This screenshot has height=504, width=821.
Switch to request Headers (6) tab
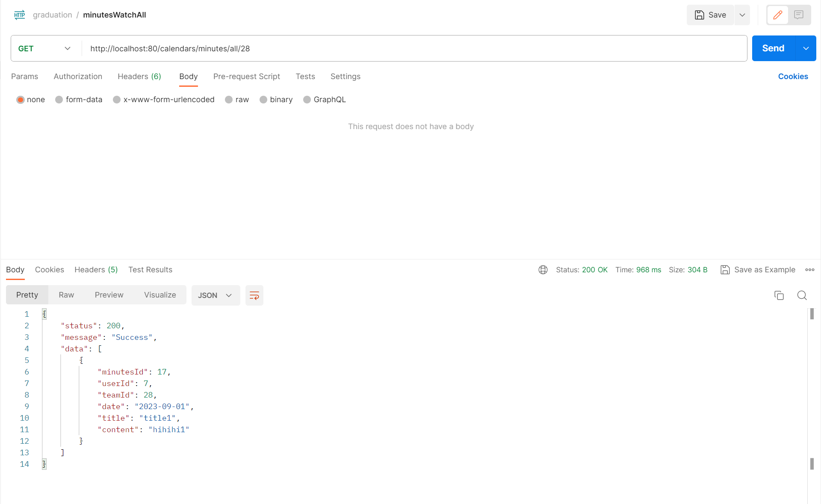[x=139, y=77]
